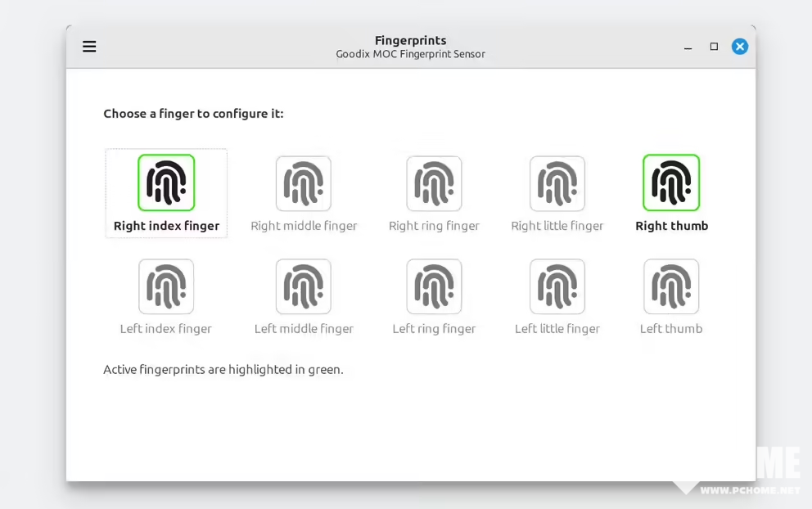The width and height of the screenshot is (812, 509).
Task: Select the Right index finger fingerprint icon
Action: 166,182
